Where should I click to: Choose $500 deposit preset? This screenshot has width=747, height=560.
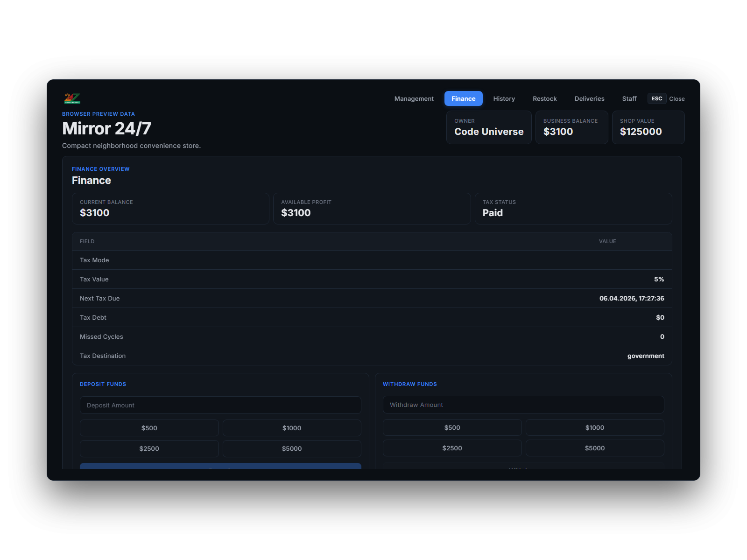pyautogui.click(x=149, y=428)
